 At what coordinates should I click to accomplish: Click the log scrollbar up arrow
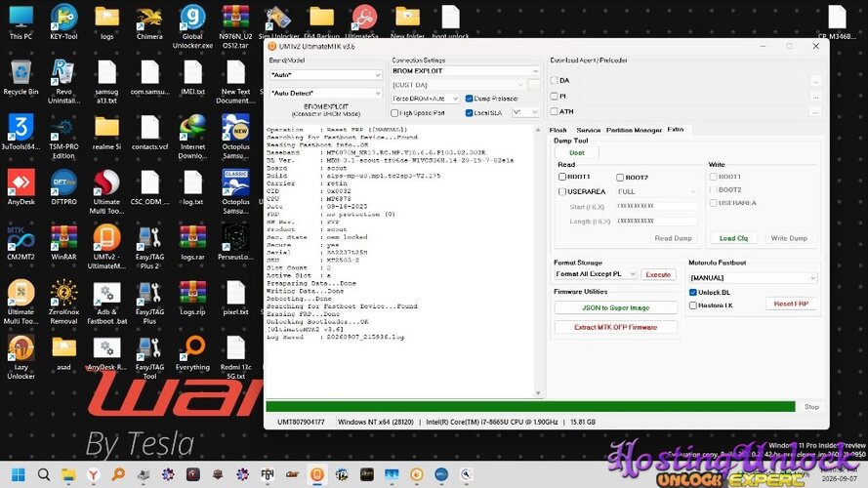click(x=538, y=130)
